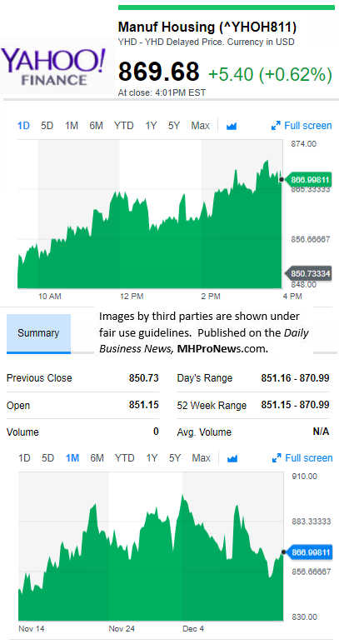Select YTD range on the upper chart
The image size is (339, 644).
(x=124, y=126)
